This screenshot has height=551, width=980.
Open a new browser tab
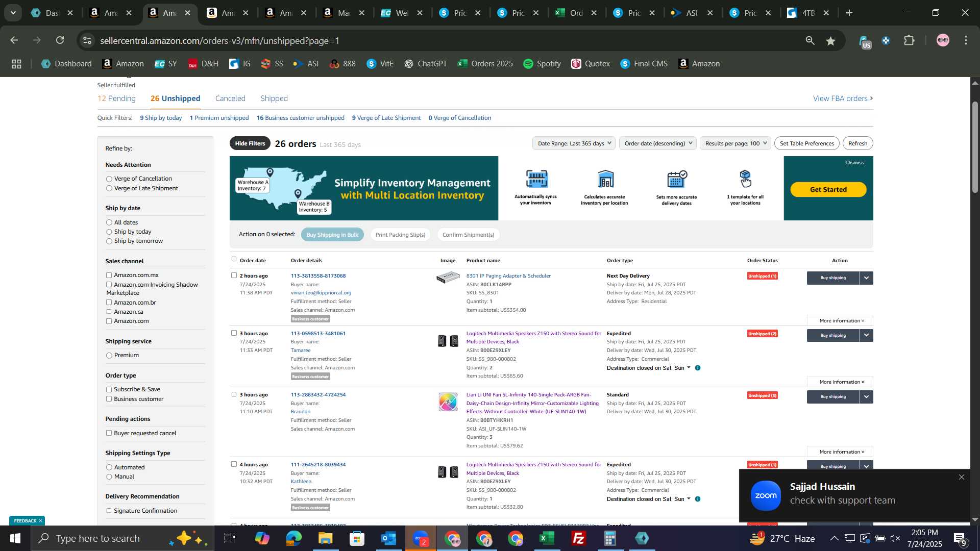point(849,13)
